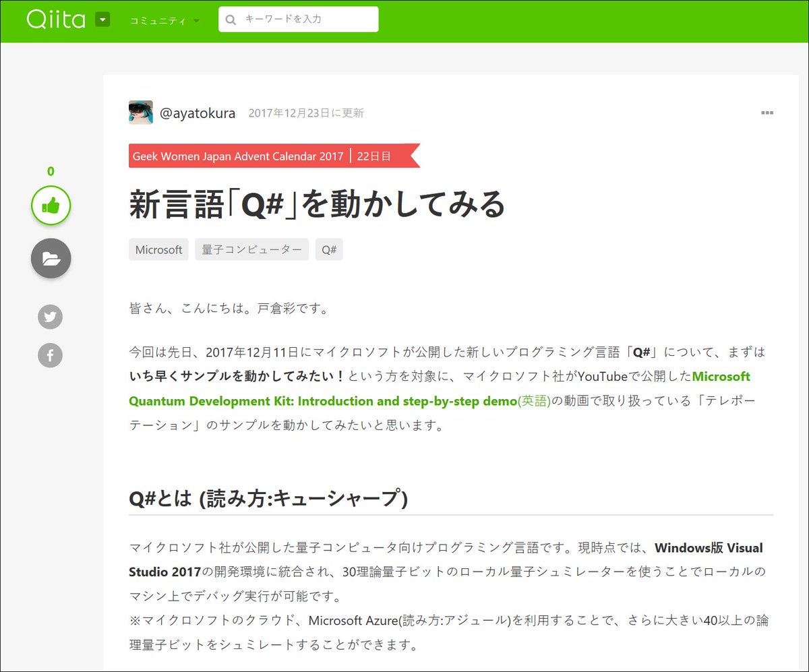Open the @ayatokura profile link
The image size is (809, 672).
click(x=198, y=113)
